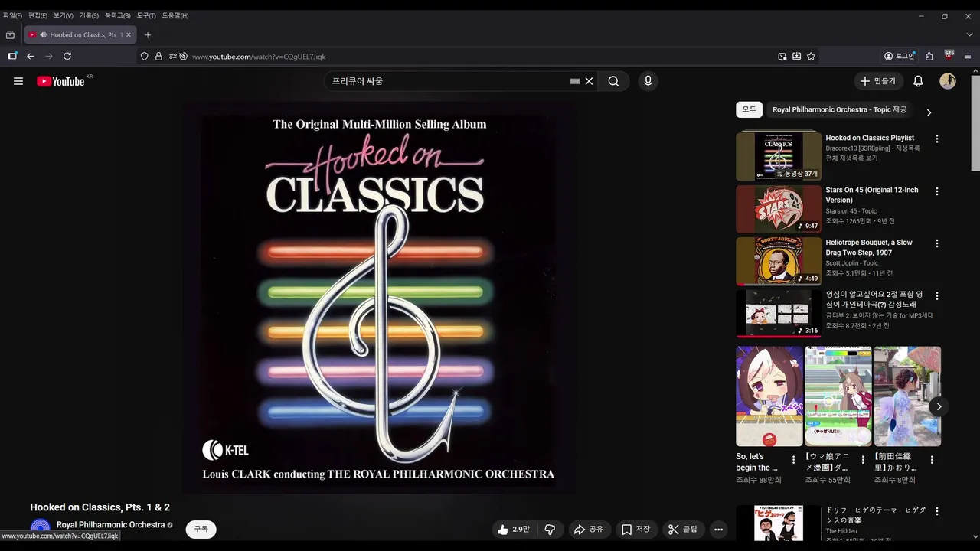Viewport: 980px width, 551px height.
Task: Open the on-screen keyboard icon in search
Action: pos(575,81)
